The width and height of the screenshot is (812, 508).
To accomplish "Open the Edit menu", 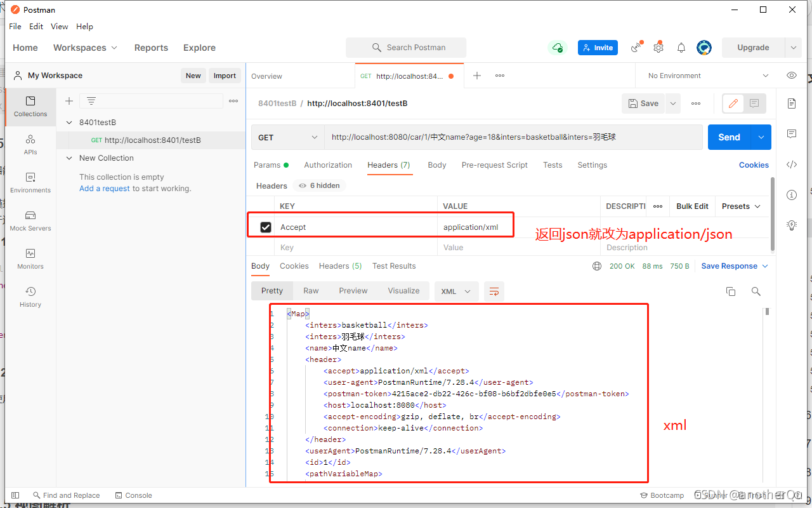I will [x=36, y=27].
